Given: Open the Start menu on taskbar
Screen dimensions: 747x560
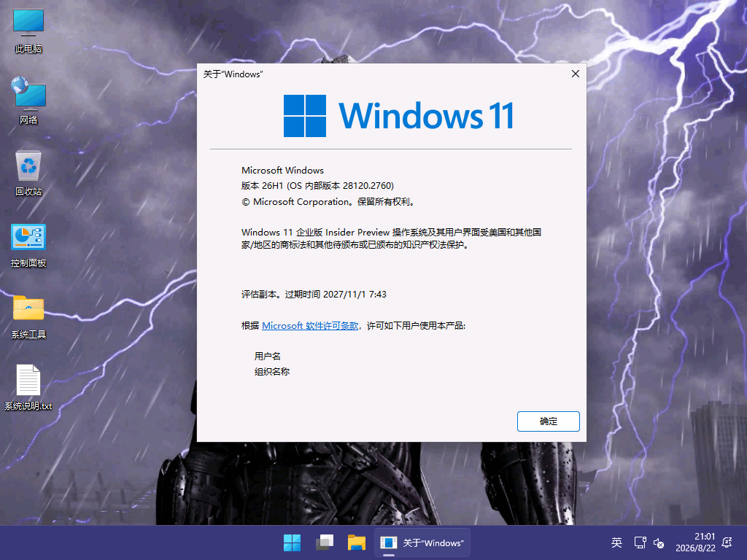Looking at the screenshot, I should [292, 542].
